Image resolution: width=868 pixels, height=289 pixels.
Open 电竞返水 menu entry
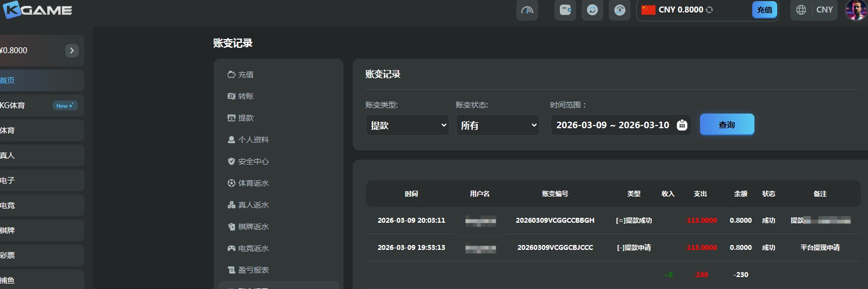[x=253, y=248]
